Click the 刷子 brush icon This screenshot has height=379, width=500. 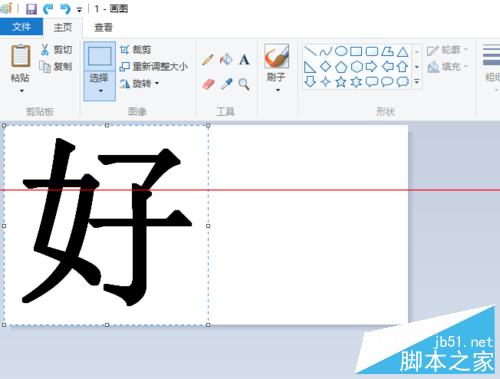point(276,56)
